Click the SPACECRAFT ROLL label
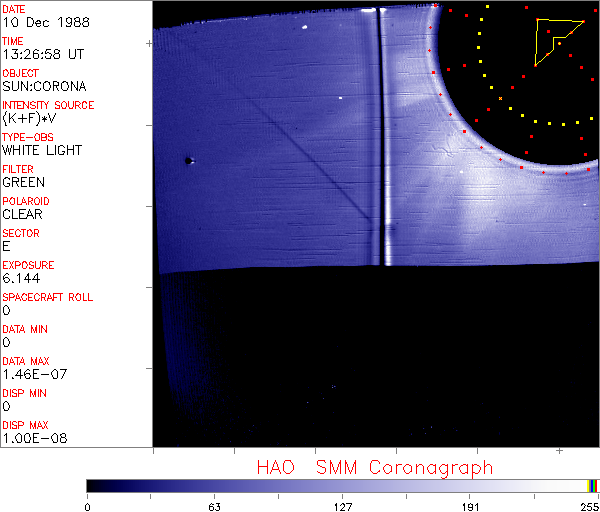The height and width of the screenshot is (512, 600). [48, 297]
